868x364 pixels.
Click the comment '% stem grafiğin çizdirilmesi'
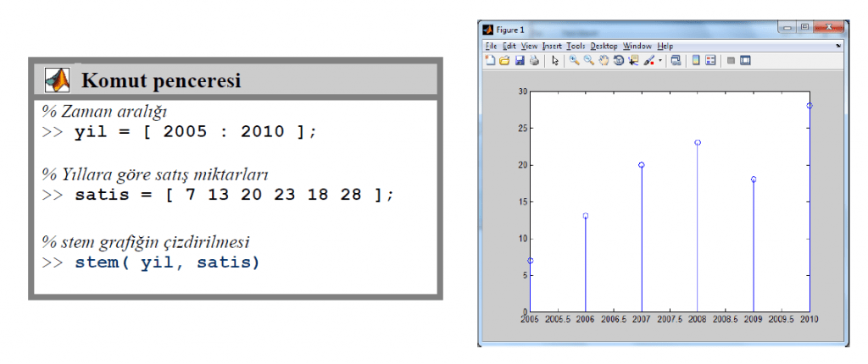coord(146,242)
